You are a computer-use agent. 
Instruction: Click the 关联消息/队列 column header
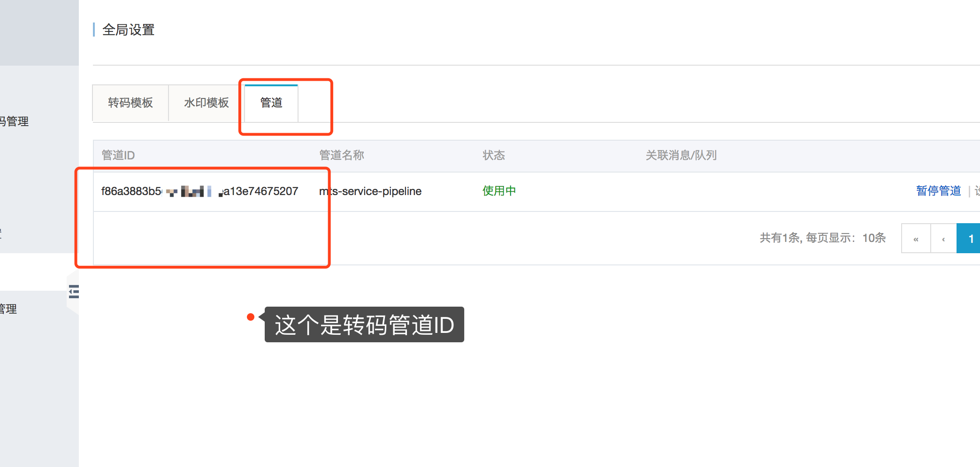(x=681, y=155)
